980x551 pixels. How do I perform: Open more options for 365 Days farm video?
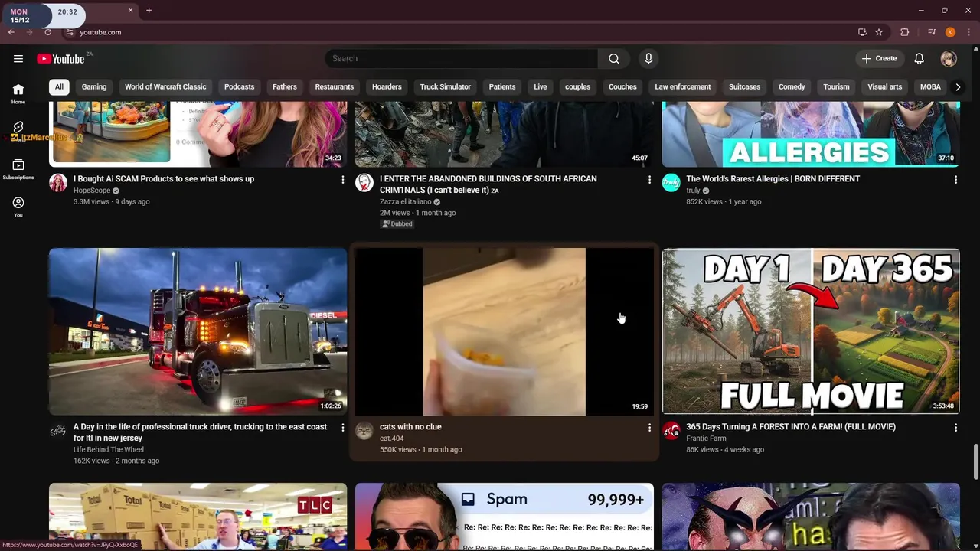(955, 427)
